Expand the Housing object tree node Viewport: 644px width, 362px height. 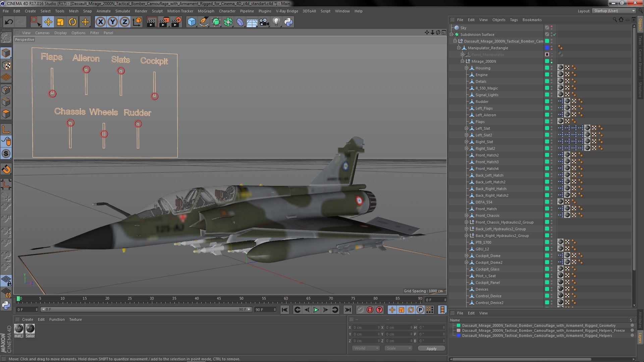(x=466, y=68)
